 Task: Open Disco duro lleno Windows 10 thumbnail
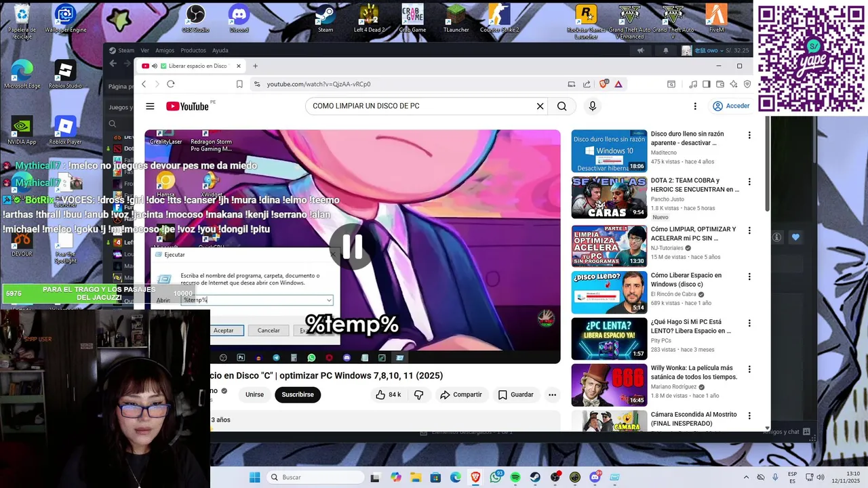(609, 151)
